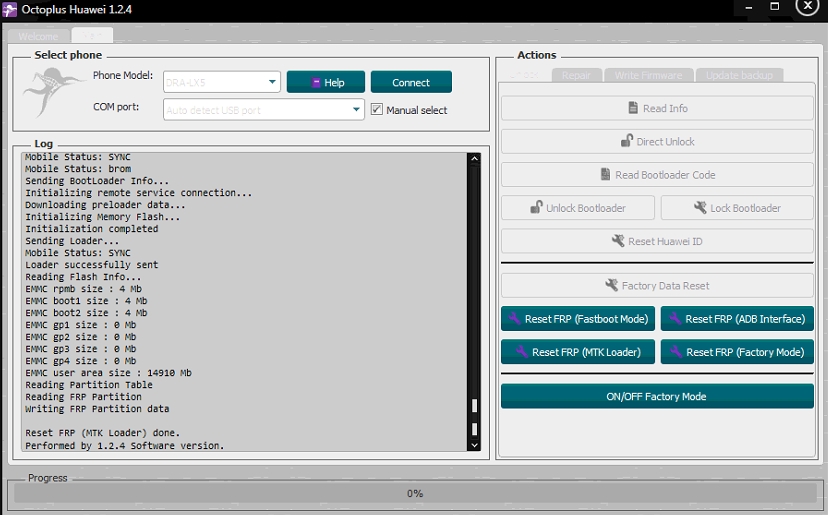Click log line 'Reading Partition Table'
Screen dimensions: 828x515
coord(89,385)
